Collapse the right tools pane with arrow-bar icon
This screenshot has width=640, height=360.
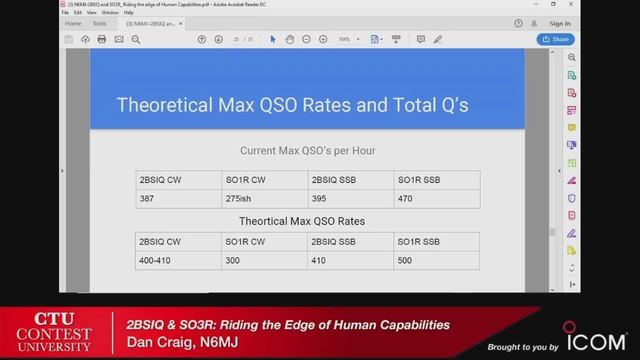[572, 284]
